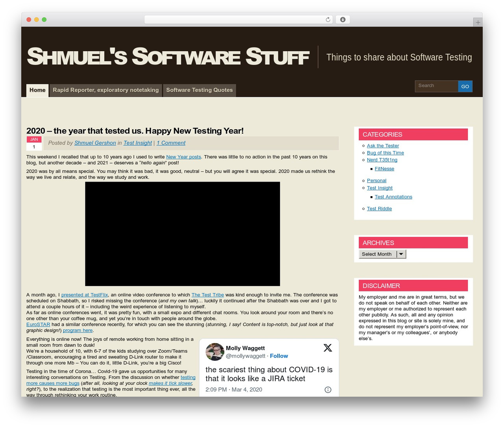This screenshot has height=427, width=504.
Task: Open @mollywaggett handle link
Action: click(245, 356)
